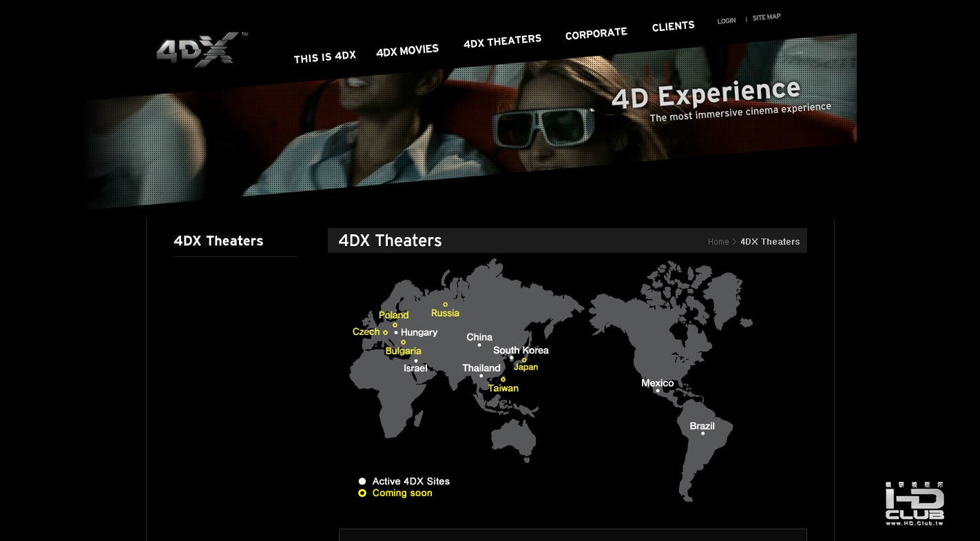Click the Hungary label on the map
This screenshot has height=541, width=980.
click(x=419, y=333)
